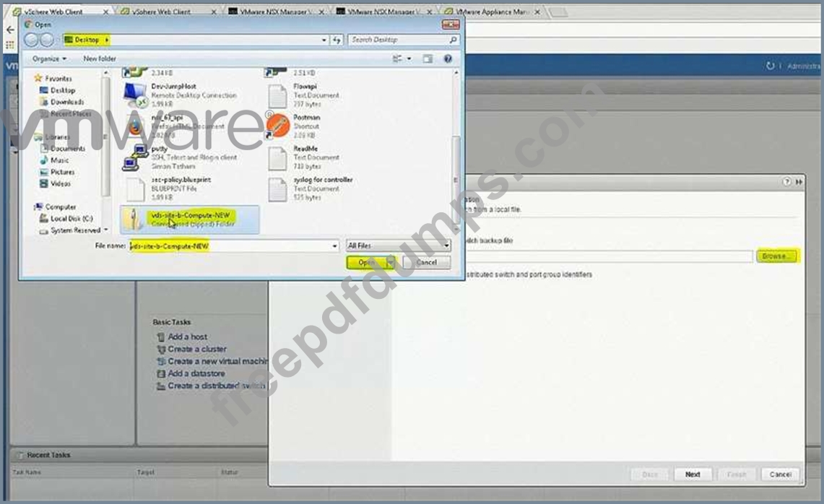824x504 pixels.
Task: Click the Open button
Action: 366,262
